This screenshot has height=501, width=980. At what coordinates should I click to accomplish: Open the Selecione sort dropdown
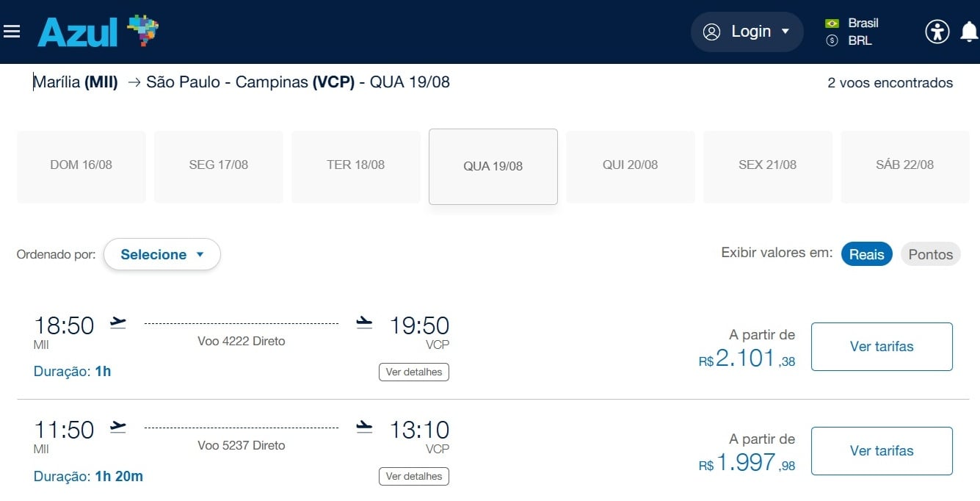coord(162,254)
